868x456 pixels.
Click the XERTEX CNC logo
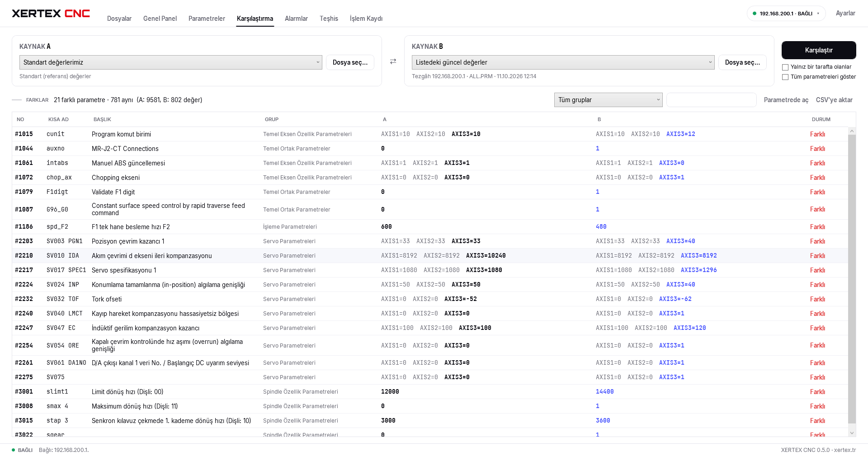point(51,14)
